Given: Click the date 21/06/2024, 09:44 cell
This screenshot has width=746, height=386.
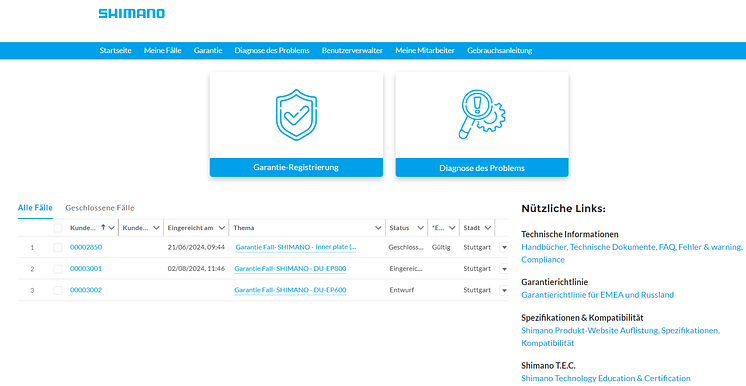Looking at the screenshot, I should (196, 247).
